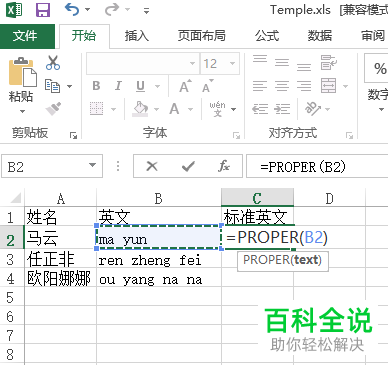Click the wén phonetic guide icon
This screenshot has height=365, width=388.
(217, 109)
